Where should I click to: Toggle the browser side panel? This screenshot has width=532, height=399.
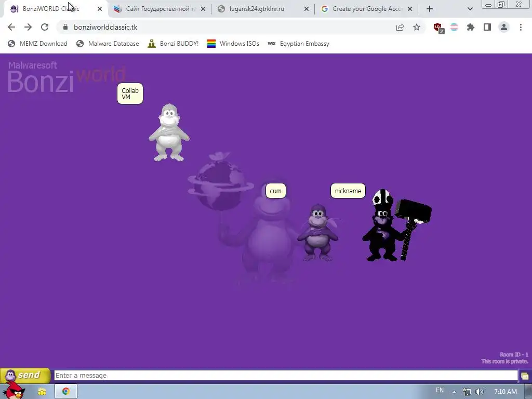(x=487, y=27)
